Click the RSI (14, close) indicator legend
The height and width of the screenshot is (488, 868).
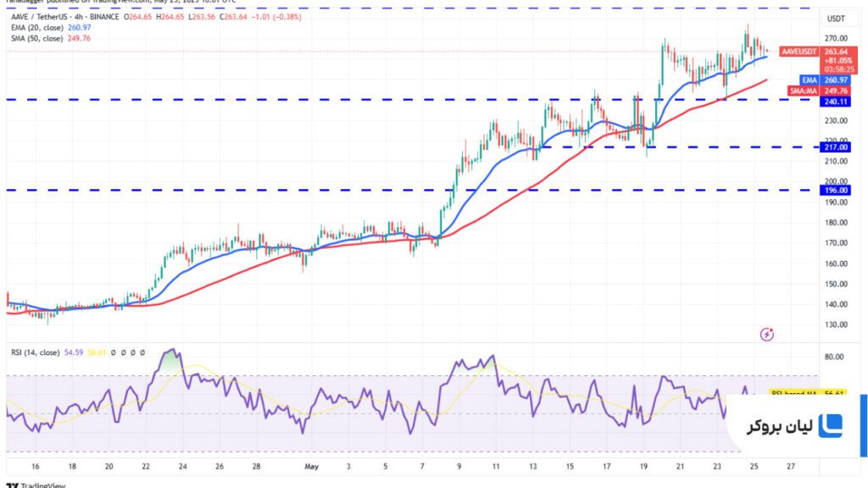click(x=36, y=352)
